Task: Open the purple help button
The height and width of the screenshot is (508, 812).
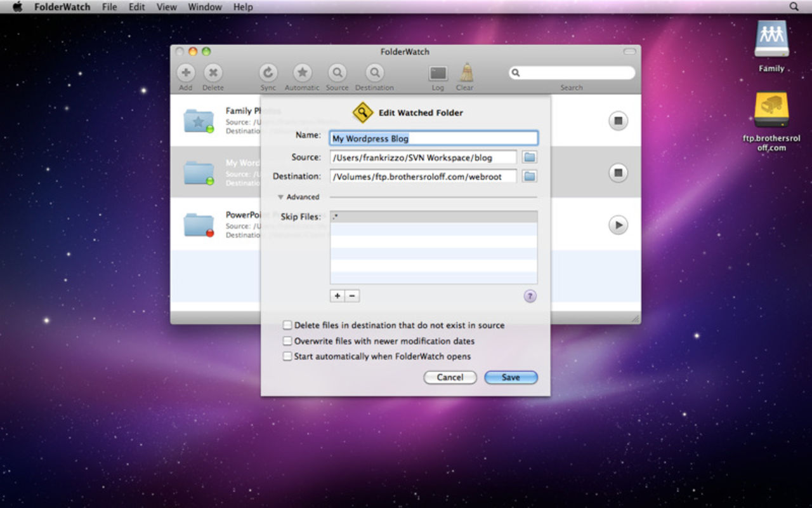Action: point(530,296)
